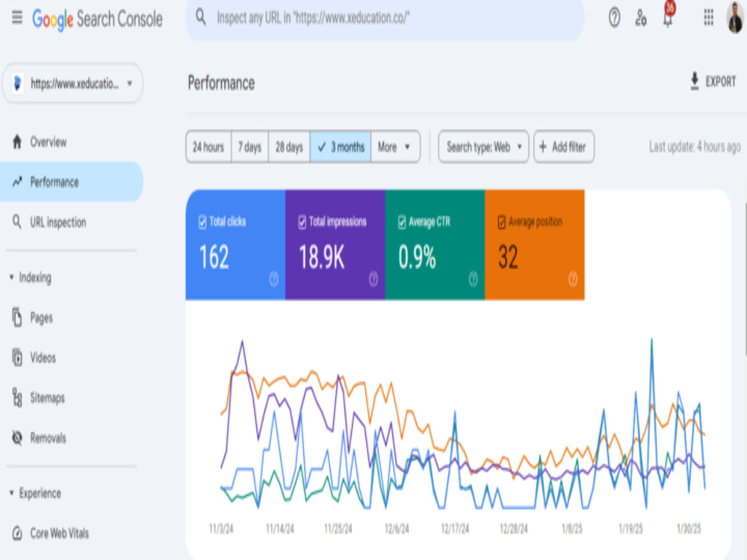Image resolution: width=747 pixels, height=560 pixels.
Task: Click the 11/3/24 axis date label
Action: (221, 529)
